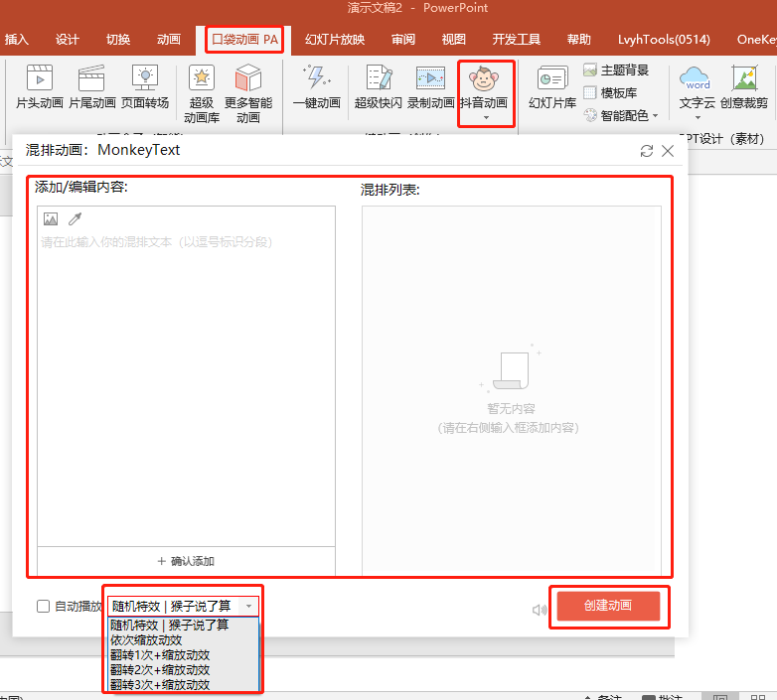Open the 幻灯片库 slide library

click(x=552, y=86)
